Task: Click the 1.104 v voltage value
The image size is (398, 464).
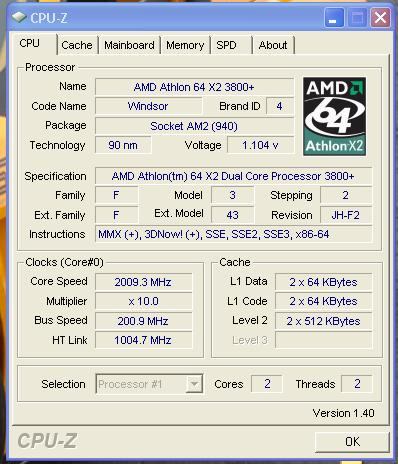Action: pos(260,145)
